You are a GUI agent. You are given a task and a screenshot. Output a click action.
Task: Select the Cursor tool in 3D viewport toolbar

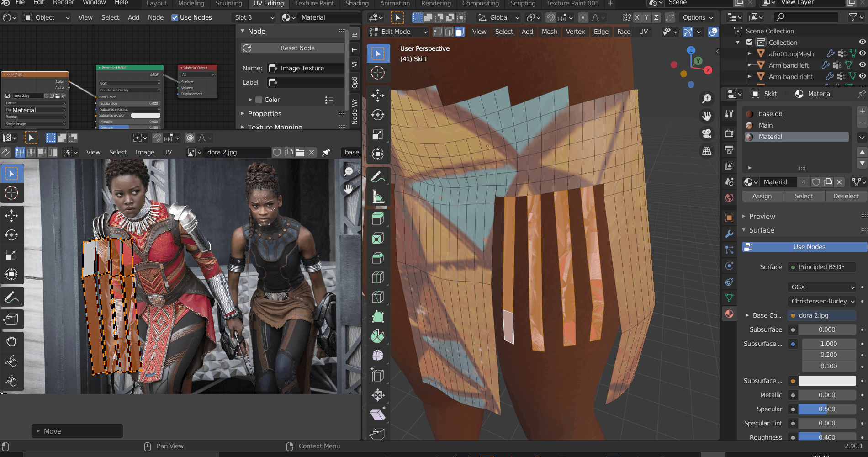click(x=378, y=73)
